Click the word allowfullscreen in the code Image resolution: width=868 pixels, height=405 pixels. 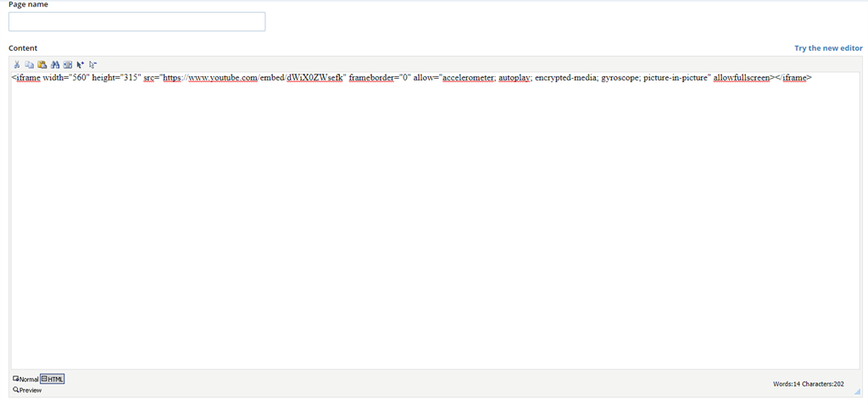coord(741,78)
